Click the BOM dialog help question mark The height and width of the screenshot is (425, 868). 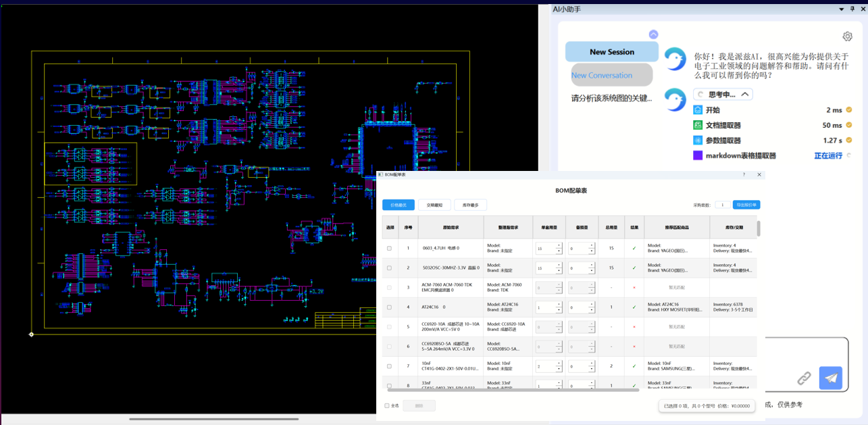[744, 175]
